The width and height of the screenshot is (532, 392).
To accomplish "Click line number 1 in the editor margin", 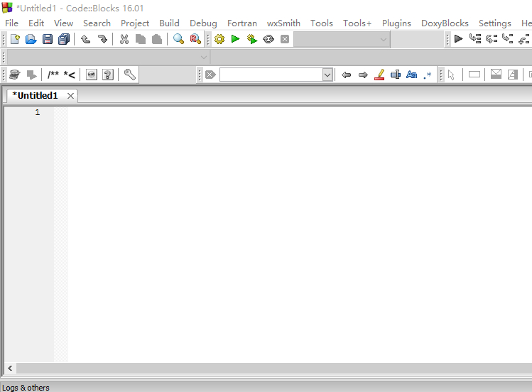I will 38,112.
